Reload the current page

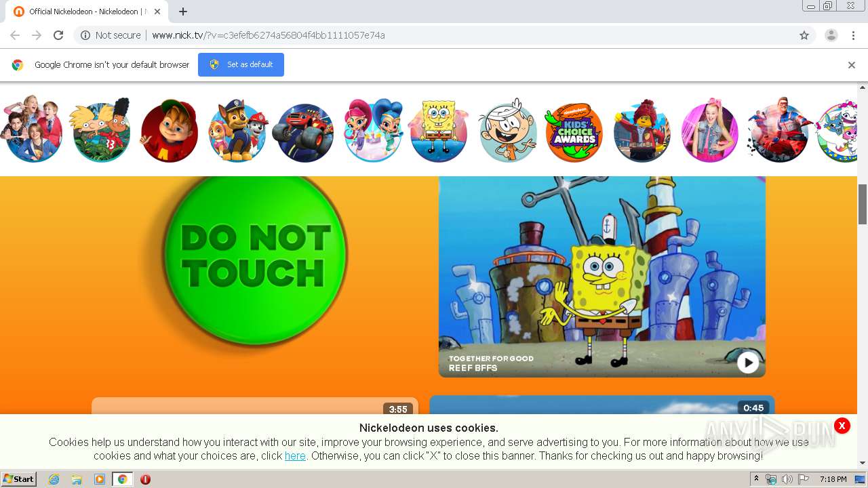click(x=58, y=35)
